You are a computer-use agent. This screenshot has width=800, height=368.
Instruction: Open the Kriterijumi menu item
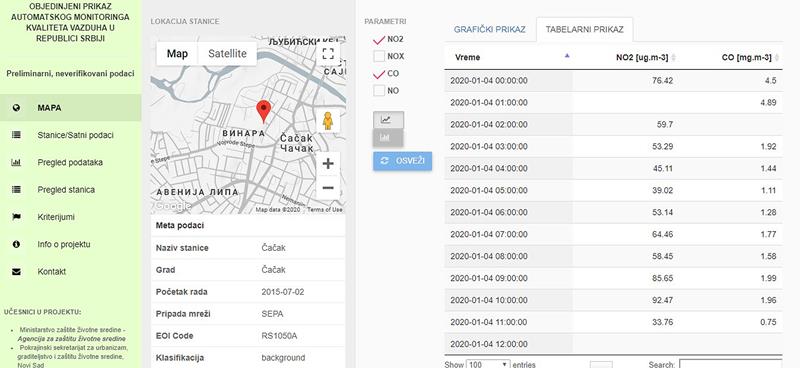70,217
